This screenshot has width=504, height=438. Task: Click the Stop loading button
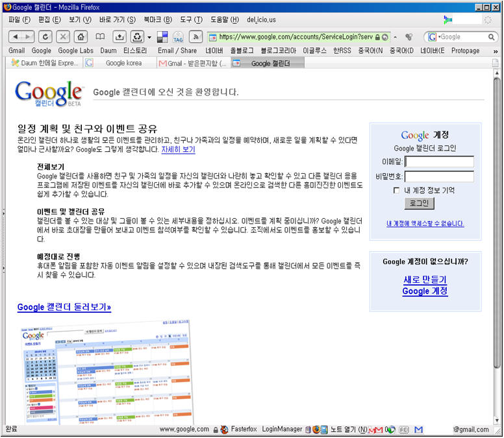point(63,37)
